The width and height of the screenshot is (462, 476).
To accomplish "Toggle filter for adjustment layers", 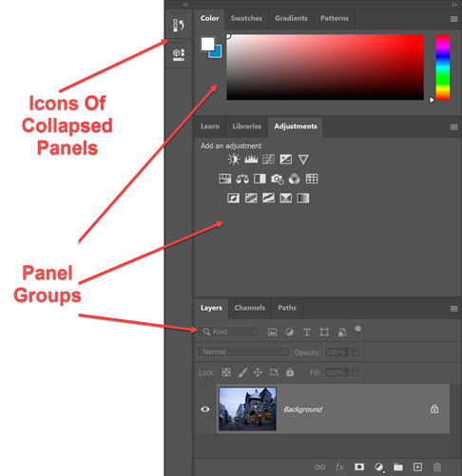I will (289, 332).
